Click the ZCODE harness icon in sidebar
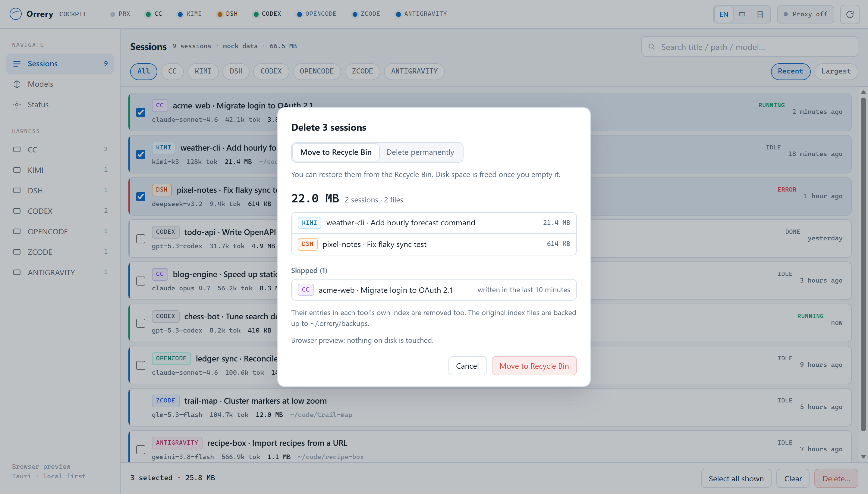This screenshot has width=868, height=494. click(x=17, y=252)
